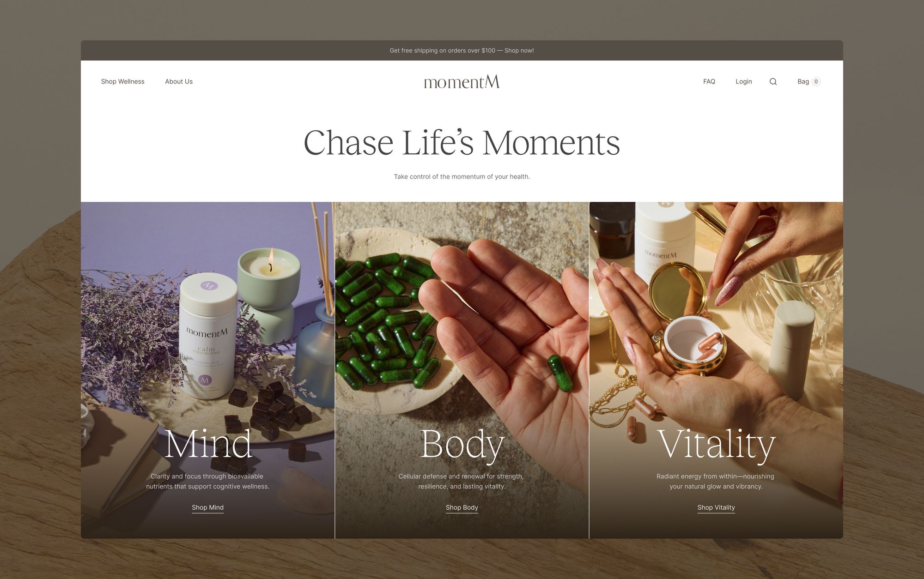Open the search magnifier icon

point(773,82)
